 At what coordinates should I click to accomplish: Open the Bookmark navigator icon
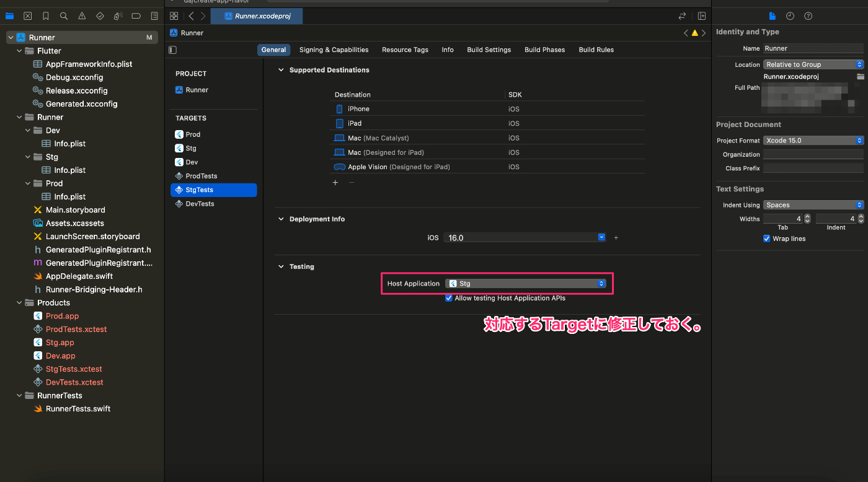coord(46,16)
